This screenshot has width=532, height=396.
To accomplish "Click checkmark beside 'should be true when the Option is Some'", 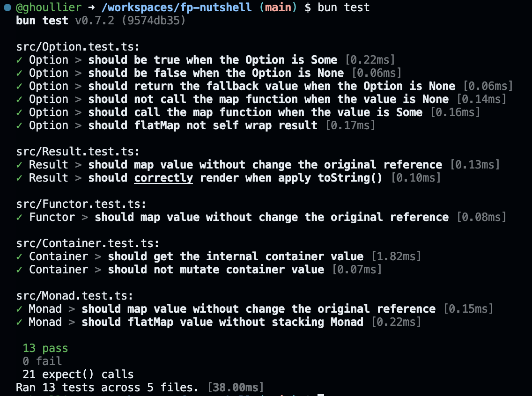I will 19,60.
